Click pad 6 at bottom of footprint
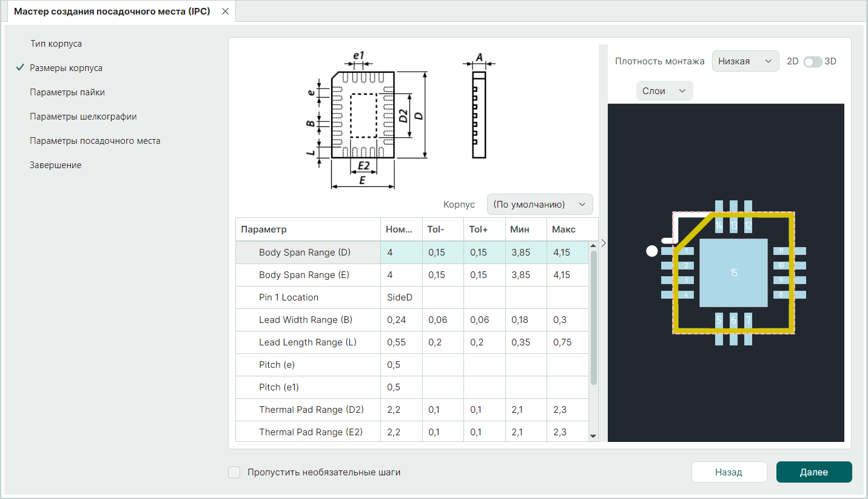The image size is (868, 499). pos(733,322)
